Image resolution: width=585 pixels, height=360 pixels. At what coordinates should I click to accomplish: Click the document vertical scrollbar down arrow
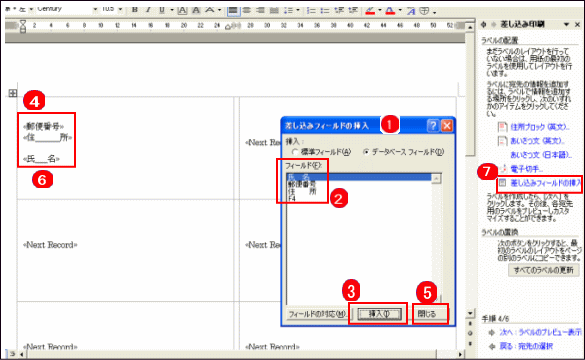(x=470, y=313)
